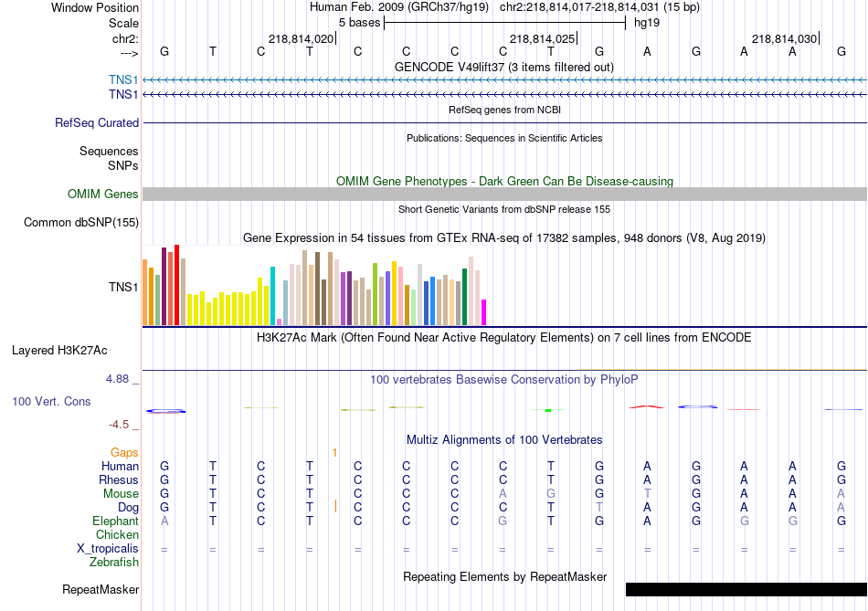This screenshot has width=868, height=611.
Task: Click the orange gap count 1
Action: pyautogui.click(x=334, y=453)
